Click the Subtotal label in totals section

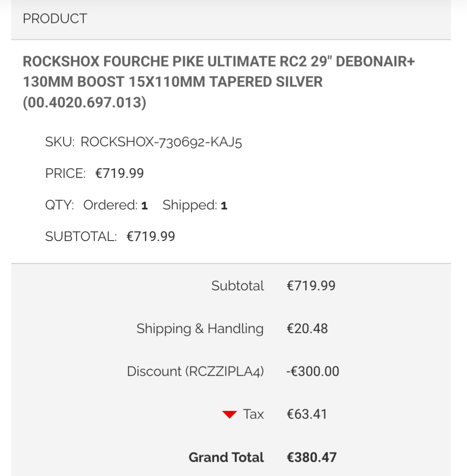point(238,286)
